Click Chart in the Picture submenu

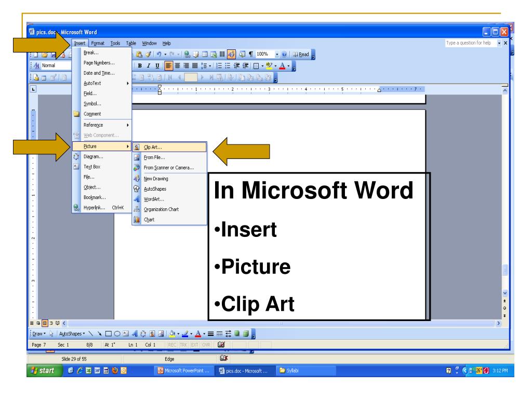pos(169,220)
